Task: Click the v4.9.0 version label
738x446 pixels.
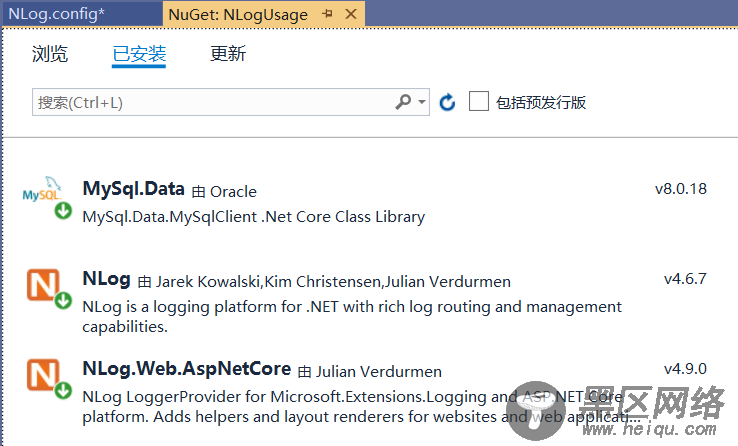Action: pyautogui.click(x=685, y=368)
